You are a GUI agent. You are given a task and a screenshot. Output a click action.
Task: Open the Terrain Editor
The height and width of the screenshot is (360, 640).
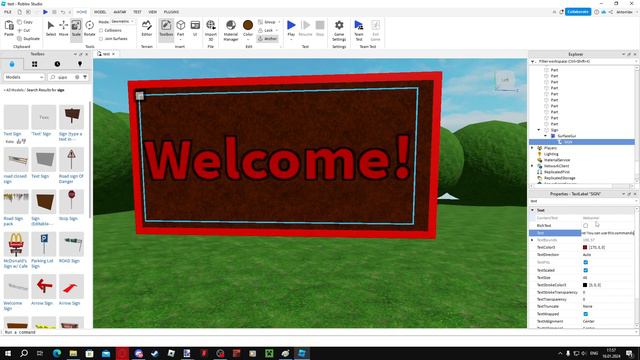pyautogui.click(x=147, y=29)
